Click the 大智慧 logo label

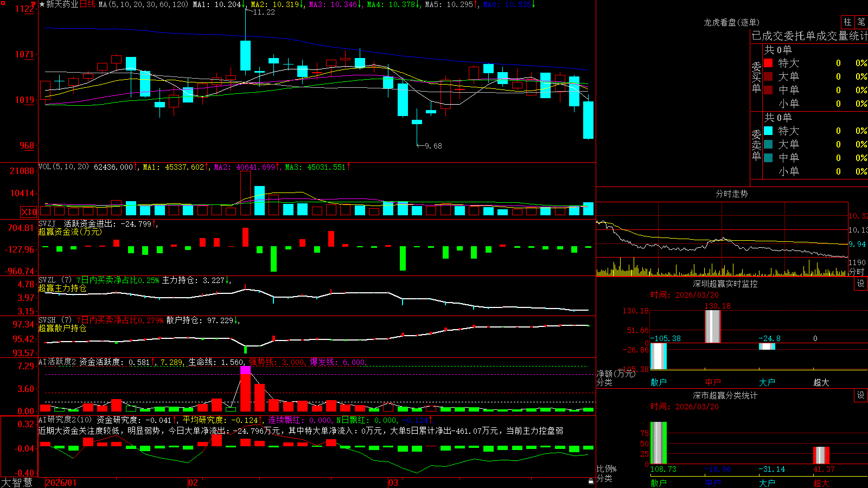coord(17,483)
